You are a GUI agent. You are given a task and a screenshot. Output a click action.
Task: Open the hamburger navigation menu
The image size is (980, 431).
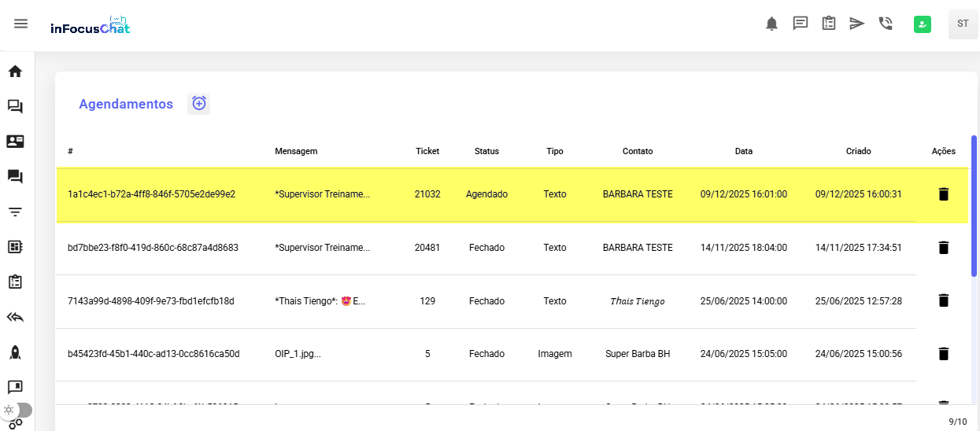tap(21, 24)
